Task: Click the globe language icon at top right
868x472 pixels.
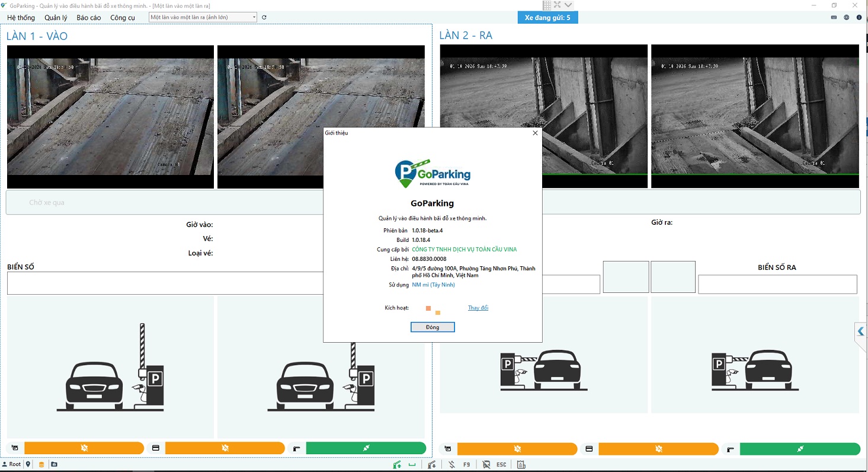Action: coord(847,17)
